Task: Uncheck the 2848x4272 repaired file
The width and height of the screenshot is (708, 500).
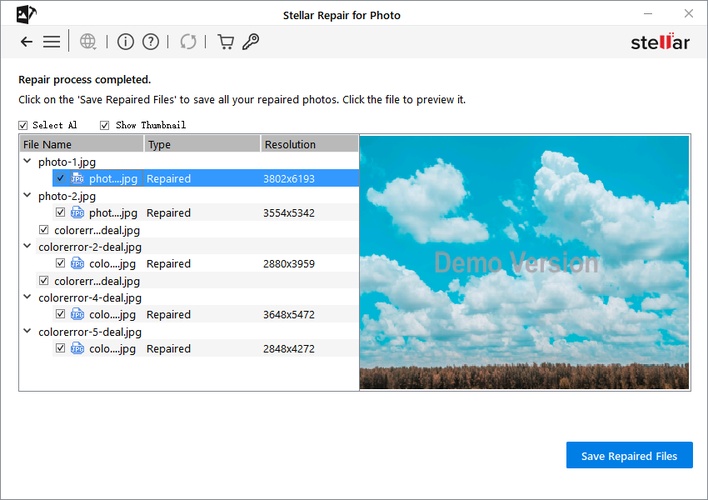Action: (60, 348)
